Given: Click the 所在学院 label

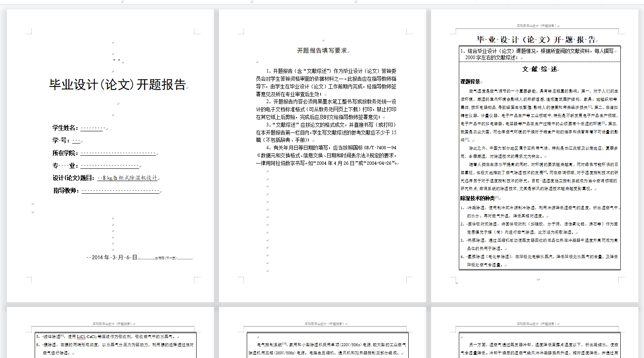Looking at the screenshot, I should click(x=65, y=153).
